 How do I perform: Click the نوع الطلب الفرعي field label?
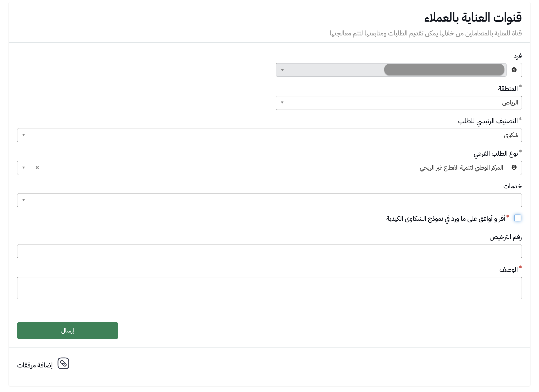coord(497,153)
